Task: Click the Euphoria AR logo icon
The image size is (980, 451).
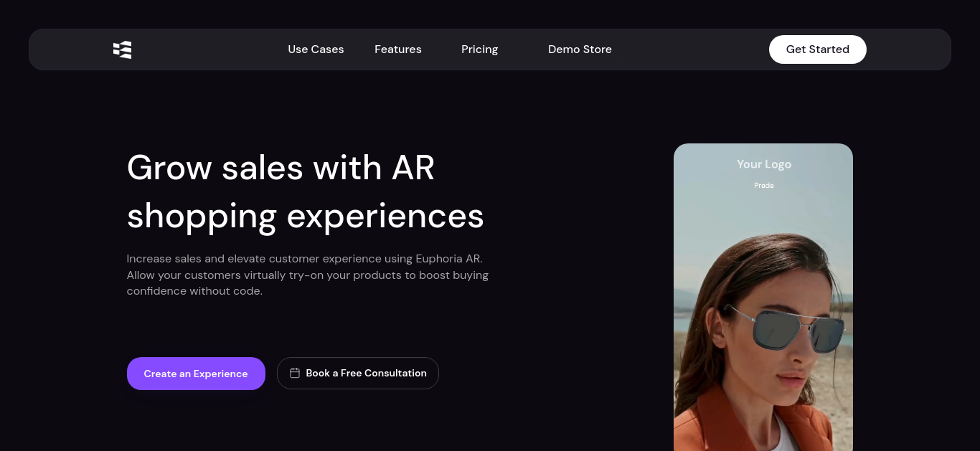Action: (x=123, y=49)
